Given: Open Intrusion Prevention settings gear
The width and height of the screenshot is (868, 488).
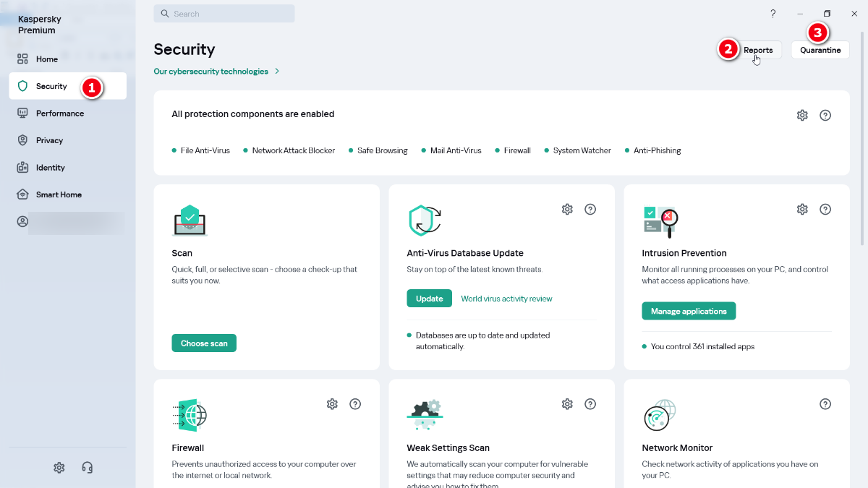Looking at the screenshot, I should tap(802, 209).
